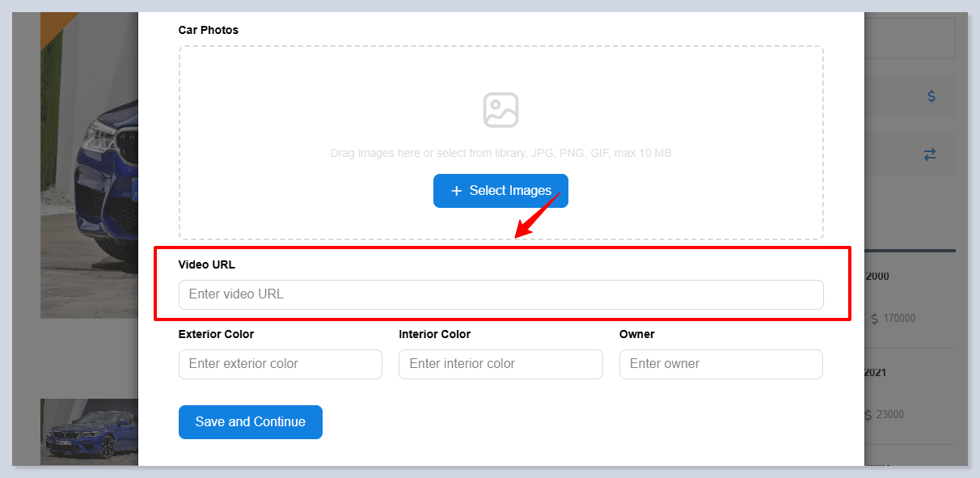
Task: Click the dollar icon beside 170000
Action: (874, 319)
